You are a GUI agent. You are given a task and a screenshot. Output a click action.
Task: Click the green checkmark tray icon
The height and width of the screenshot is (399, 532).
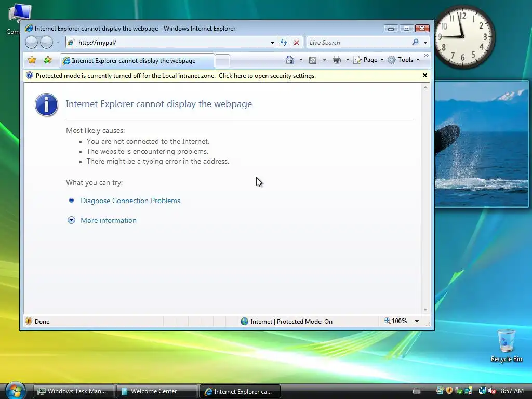pos(458,391)
